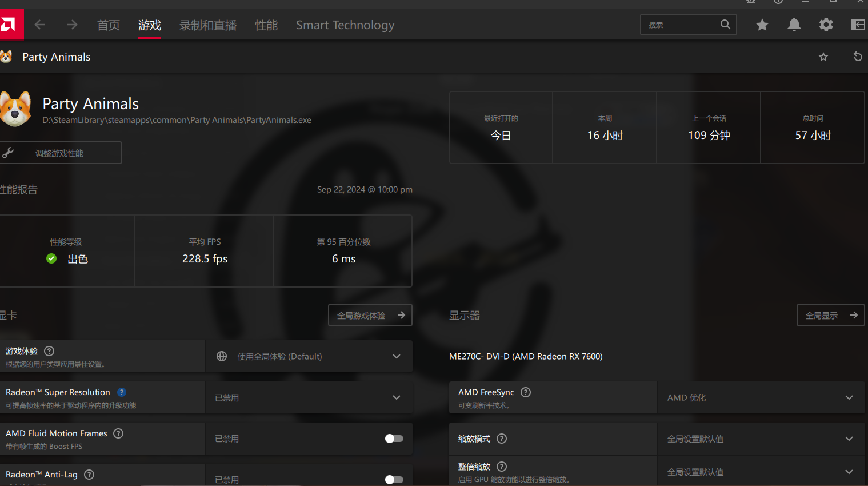Image resolution: width=868 pixels, height=486 pixels.
Task: Open help for Radeon Super Resolution
Action: point(122,392)
